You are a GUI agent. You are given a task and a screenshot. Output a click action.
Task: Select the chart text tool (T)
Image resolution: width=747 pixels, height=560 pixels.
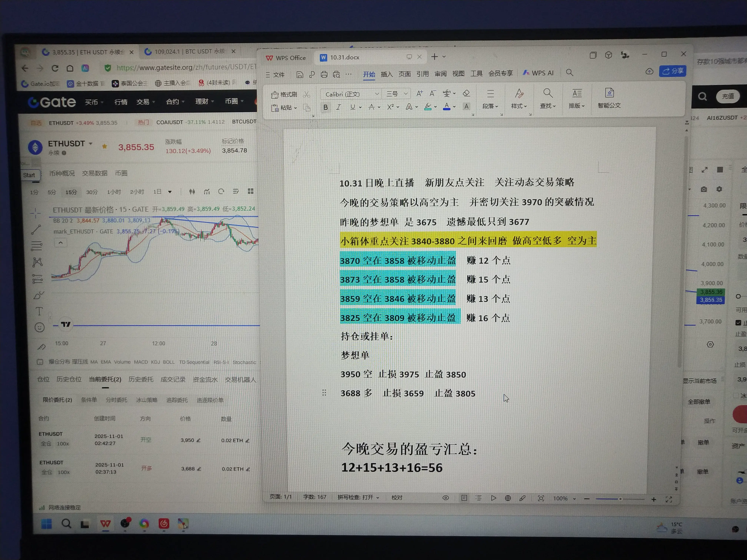39,311
